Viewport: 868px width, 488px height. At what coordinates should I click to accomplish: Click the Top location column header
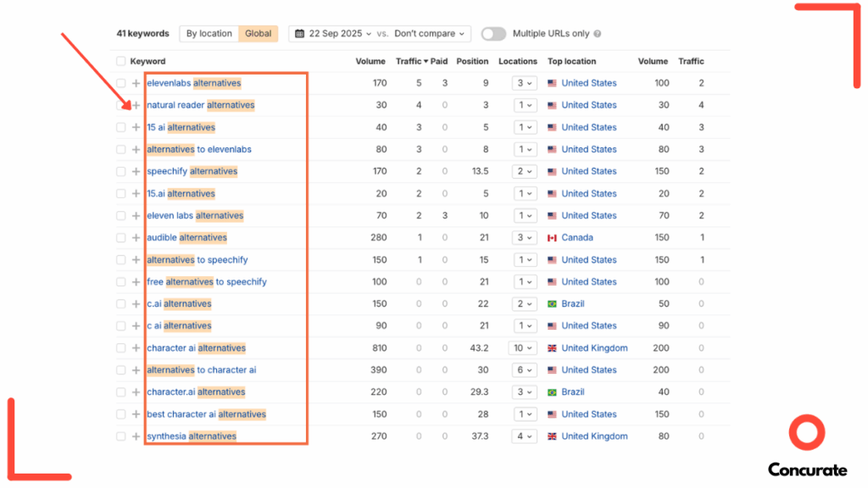[572, 61]
